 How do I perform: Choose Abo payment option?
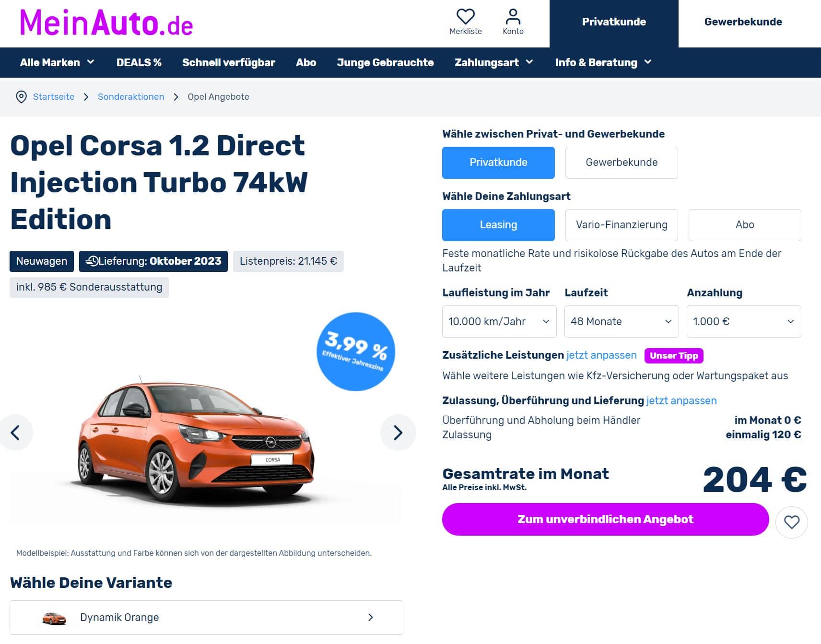[x=745, y=225]
